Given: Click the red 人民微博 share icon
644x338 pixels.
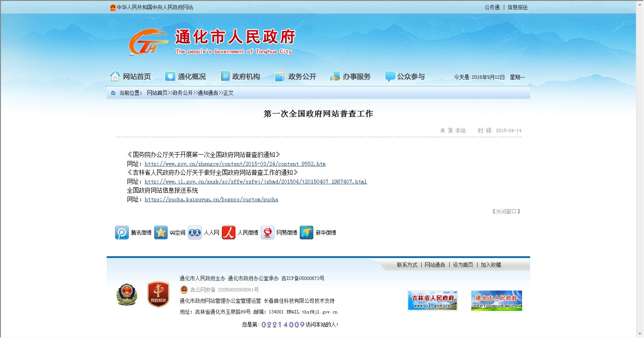Looking at the screenshot, I should click(229, 233).
